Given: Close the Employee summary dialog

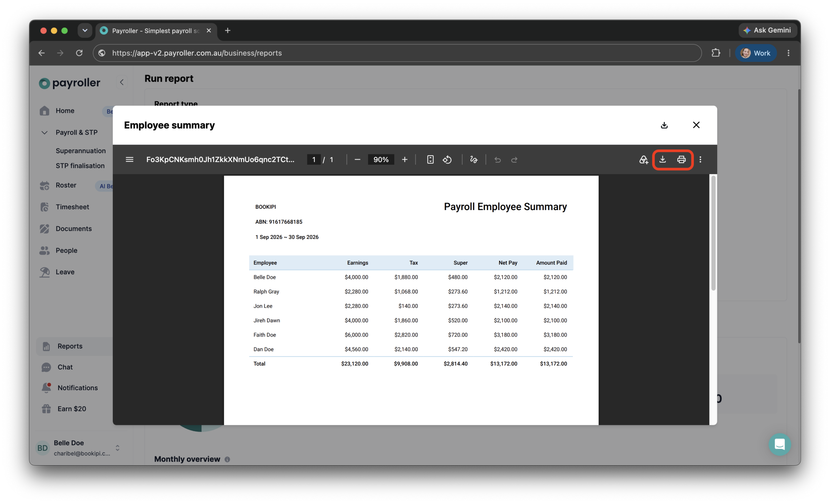Looking at the screenshot, I should coord(696,125).
